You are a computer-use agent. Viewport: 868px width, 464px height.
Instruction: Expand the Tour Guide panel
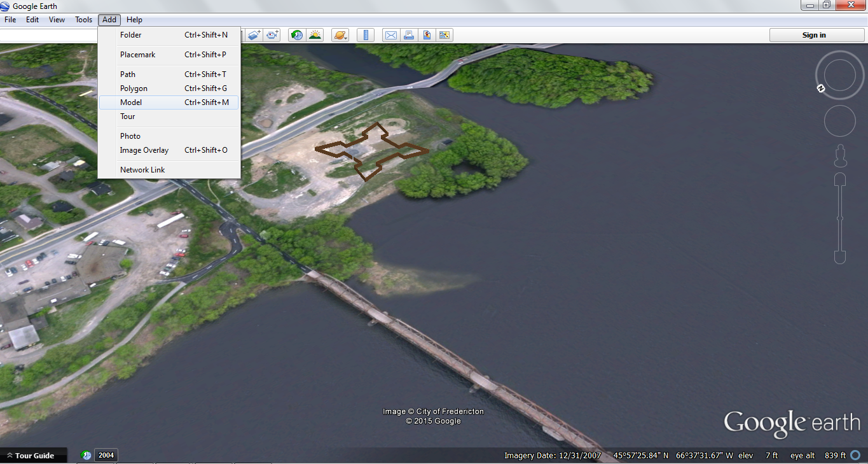(x=33, y=455)
